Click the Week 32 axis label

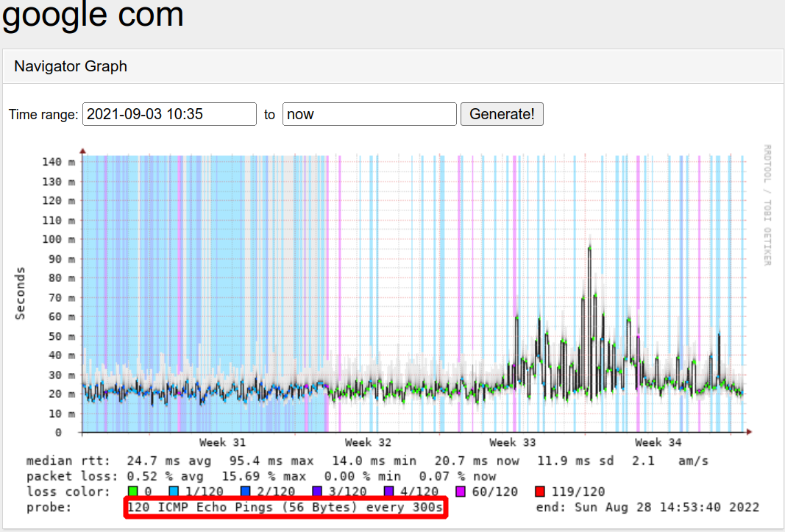[x=368, y=442]
